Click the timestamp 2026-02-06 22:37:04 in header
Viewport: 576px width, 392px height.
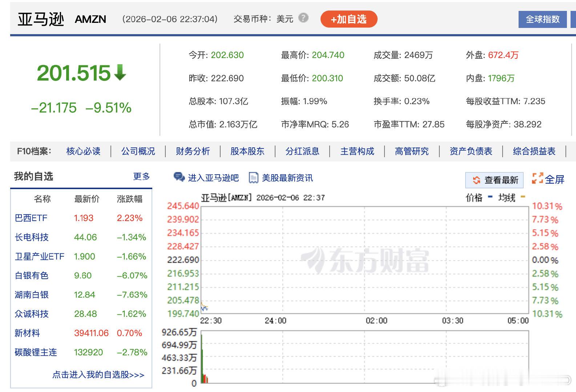[x=170, y=19]
